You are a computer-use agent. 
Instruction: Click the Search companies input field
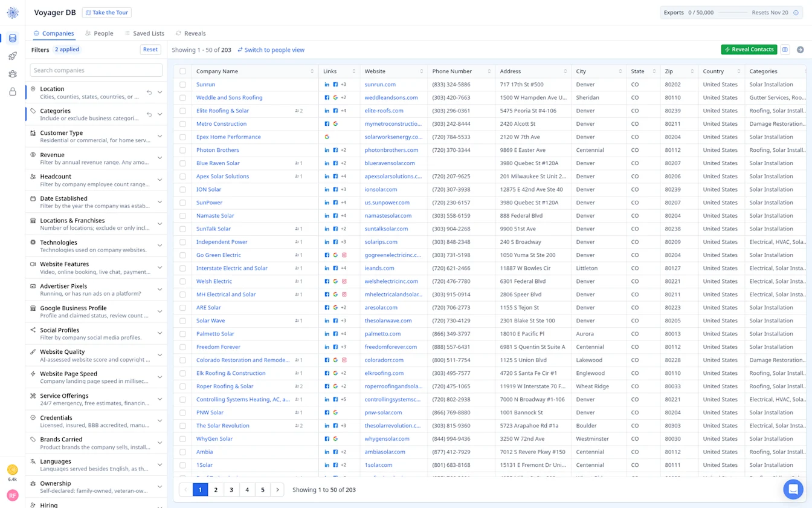pyautogui.click(x=97, y=70)
